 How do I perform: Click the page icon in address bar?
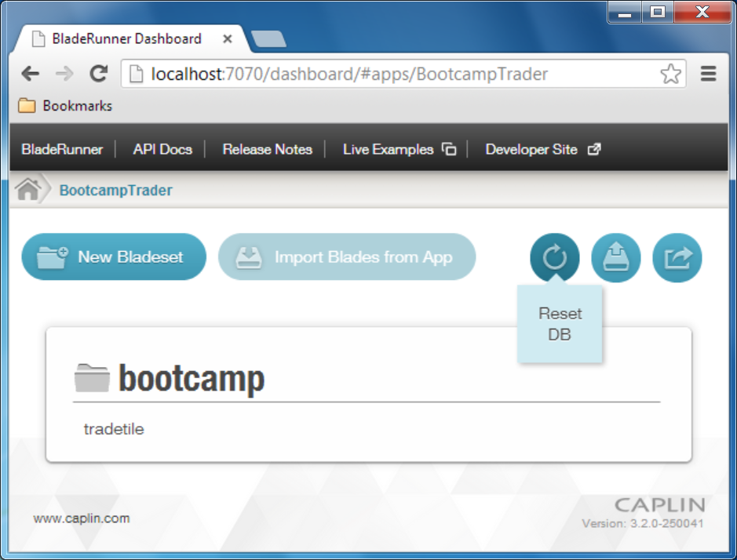pyautogui.click(x=136, y=74)
